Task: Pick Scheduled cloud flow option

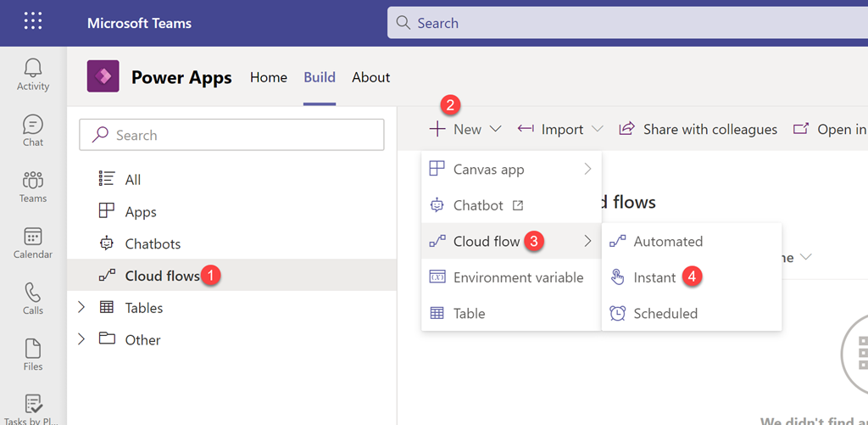Action: (665, 313)
